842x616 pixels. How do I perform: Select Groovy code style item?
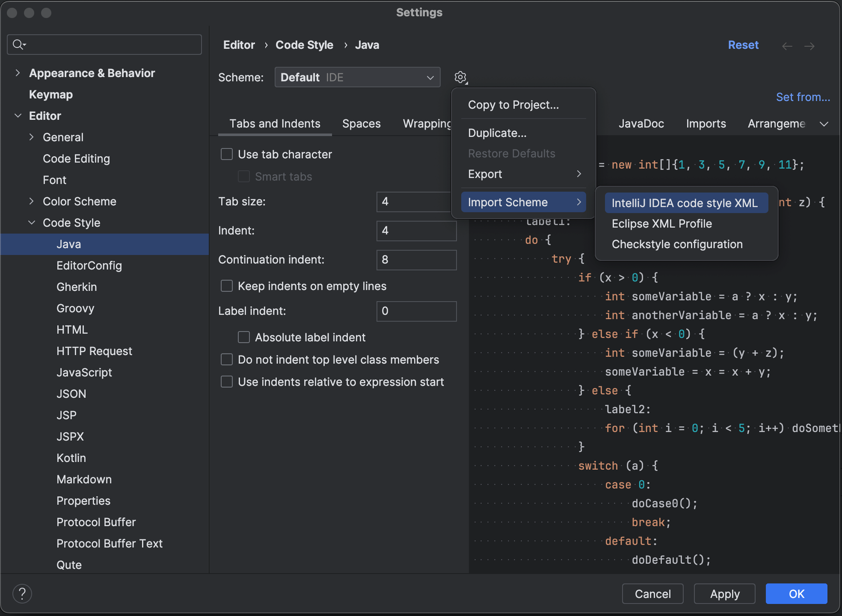coord(75,308)
